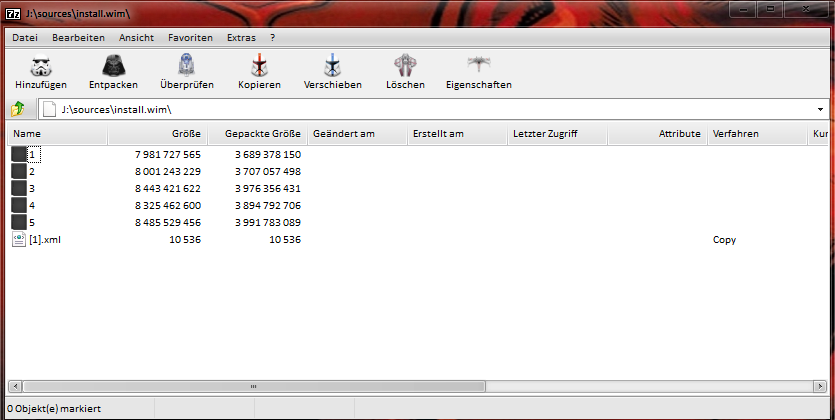Image resolution: width=835 pixels, height=420 pixels.
Task: Click the address path input field
Action: pos(433,110)
